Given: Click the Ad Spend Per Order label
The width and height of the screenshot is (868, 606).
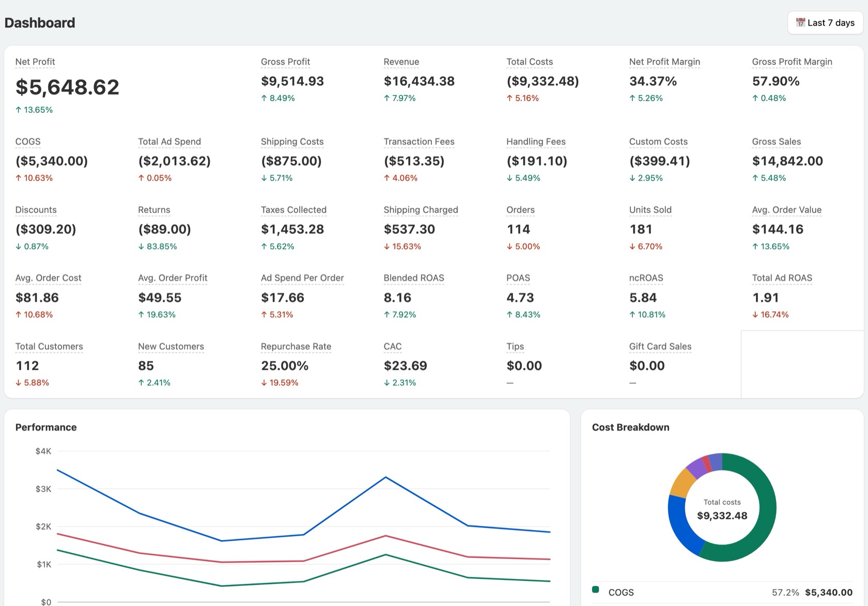Looking at the screenshot, I should (x=302, y=278).
